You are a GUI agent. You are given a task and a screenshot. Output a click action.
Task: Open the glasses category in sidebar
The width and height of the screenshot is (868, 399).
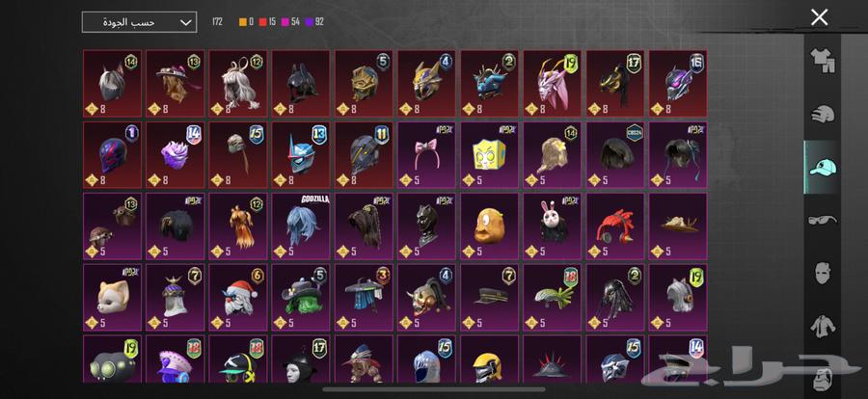coord(822,221)
